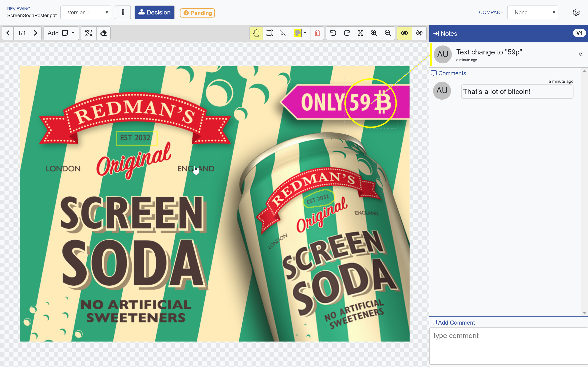Go to the next page arrow
This screenshot has height=367, width=588.
36,33
